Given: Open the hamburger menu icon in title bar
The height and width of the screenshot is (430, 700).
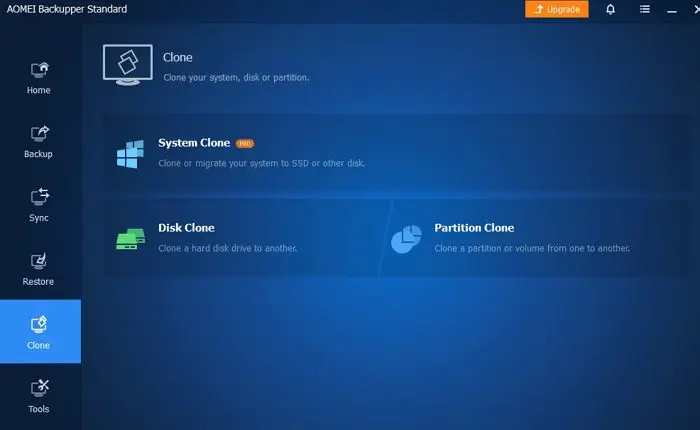Looking at the screenshot, I should coord(645,9).
